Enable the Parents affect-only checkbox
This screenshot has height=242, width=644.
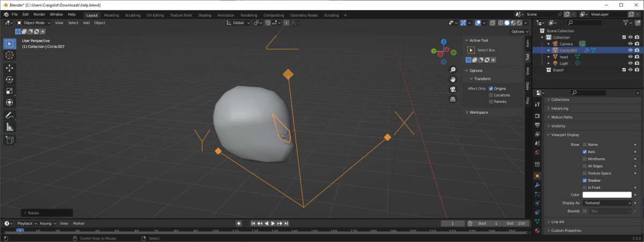click(491, 101)
